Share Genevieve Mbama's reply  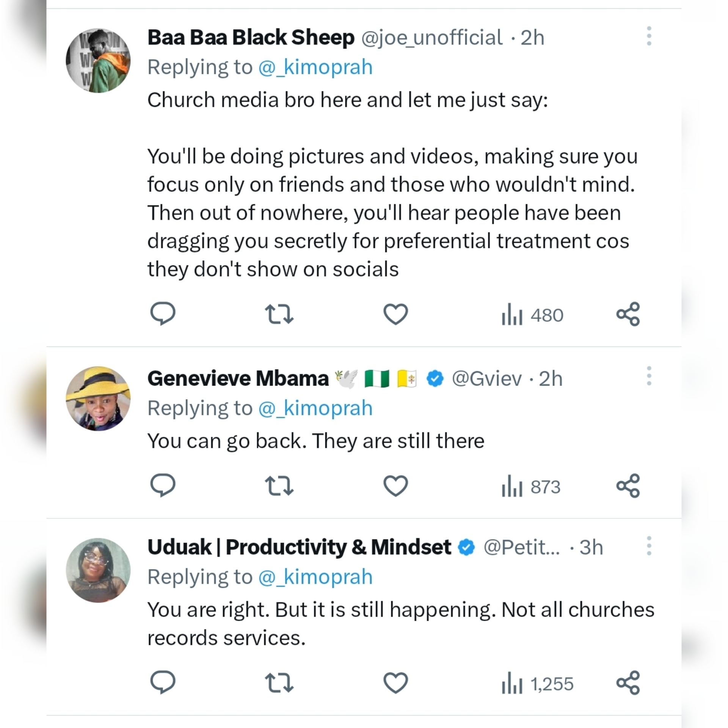pos(628,486)
